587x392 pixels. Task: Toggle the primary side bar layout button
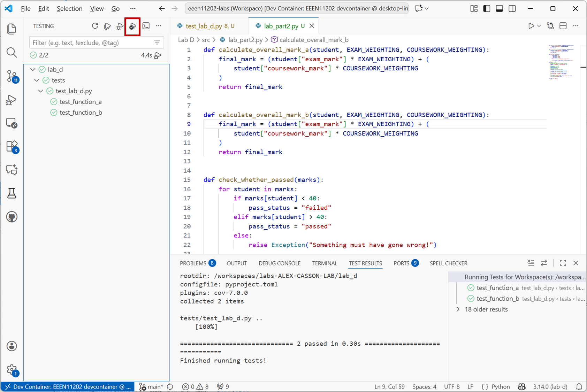point(487,9)
